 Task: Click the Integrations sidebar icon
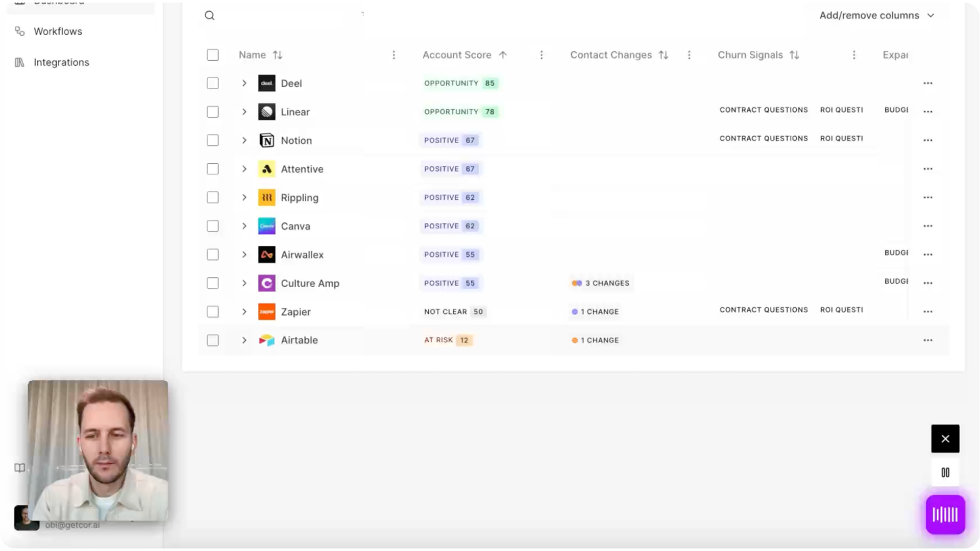[19, 62]
